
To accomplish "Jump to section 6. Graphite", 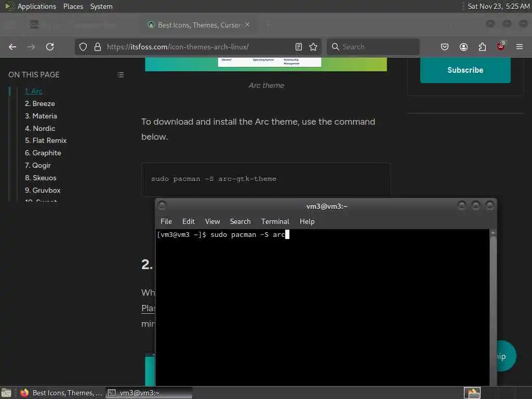I will point(43,153).
